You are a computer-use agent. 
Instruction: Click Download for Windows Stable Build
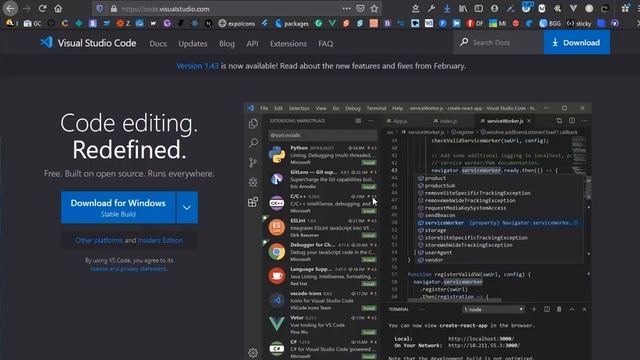(x=118, y=207)
